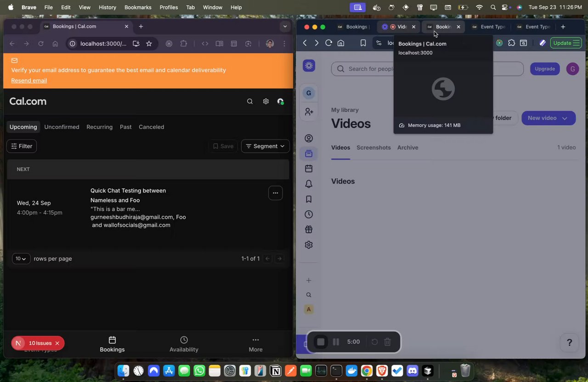Go home in left Brave window
This screenshot has height=382, width=588.
click(55, 44)
